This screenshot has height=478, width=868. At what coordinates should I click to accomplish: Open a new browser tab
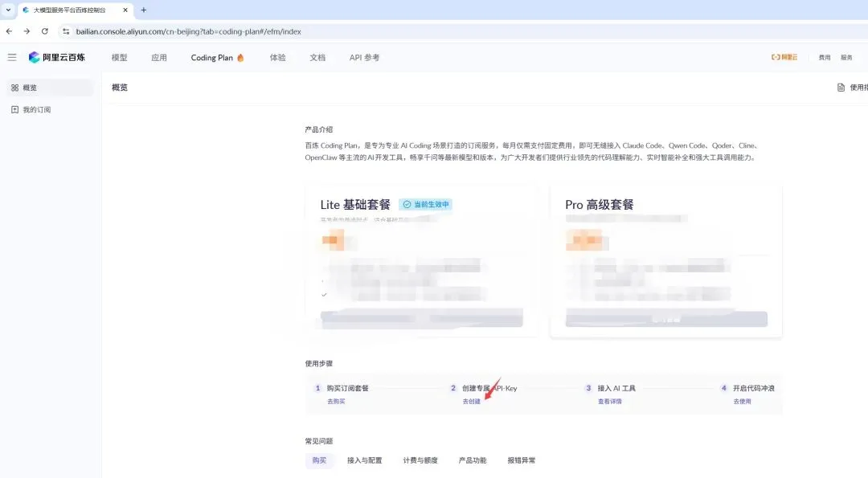(143, 10)
